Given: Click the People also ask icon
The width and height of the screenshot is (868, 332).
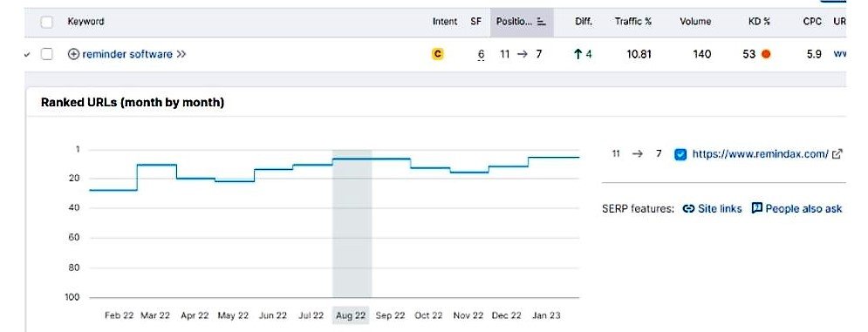Looking at the screenshot, I should (x=756, y=208).
